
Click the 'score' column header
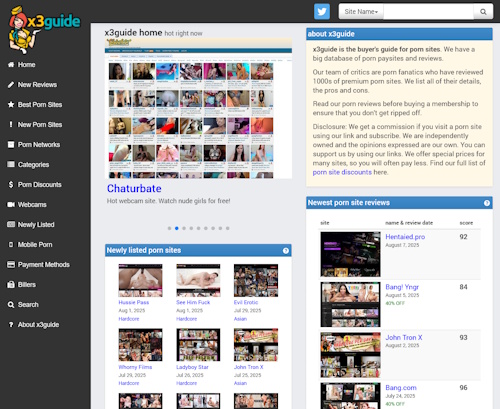click(466, 223)
